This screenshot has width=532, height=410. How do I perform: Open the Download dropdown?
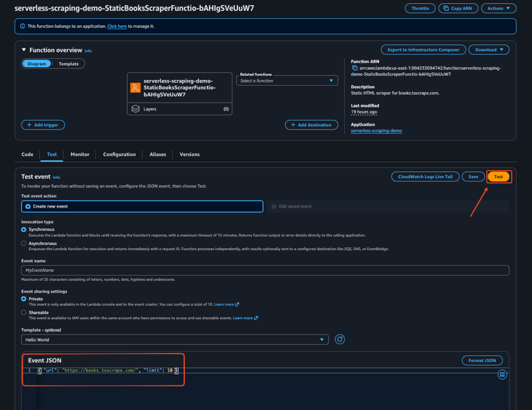(x=489, y=50)
